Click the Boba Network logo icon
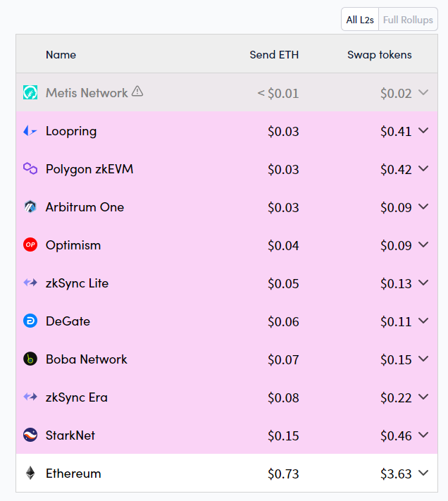This screenshot has height=501, width=448. [30, 359]
